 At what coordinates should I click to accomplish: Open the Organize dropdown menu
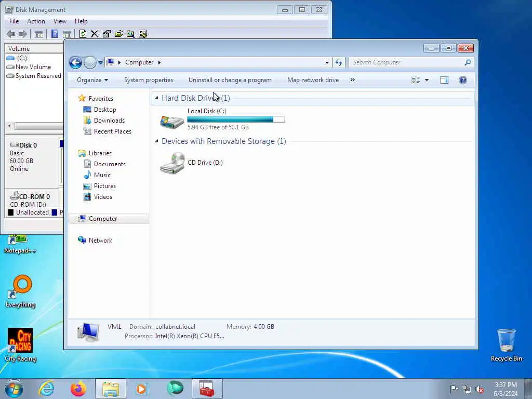coord(92,80)
